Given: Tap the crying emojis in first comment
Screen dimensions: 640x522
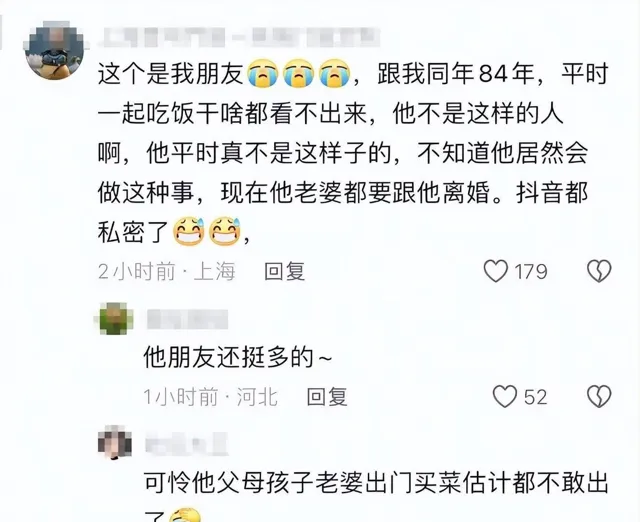Looking at the screenshot, I should coord(299,74).
